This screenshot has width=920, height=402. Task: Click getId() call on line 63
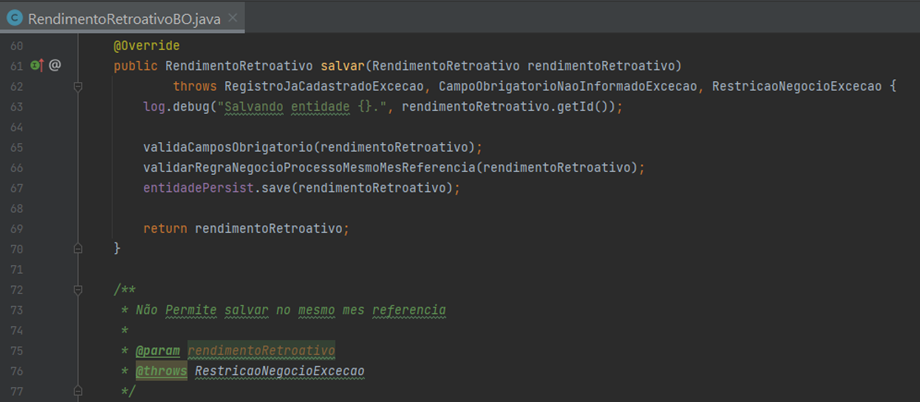[x=583, y=107]
